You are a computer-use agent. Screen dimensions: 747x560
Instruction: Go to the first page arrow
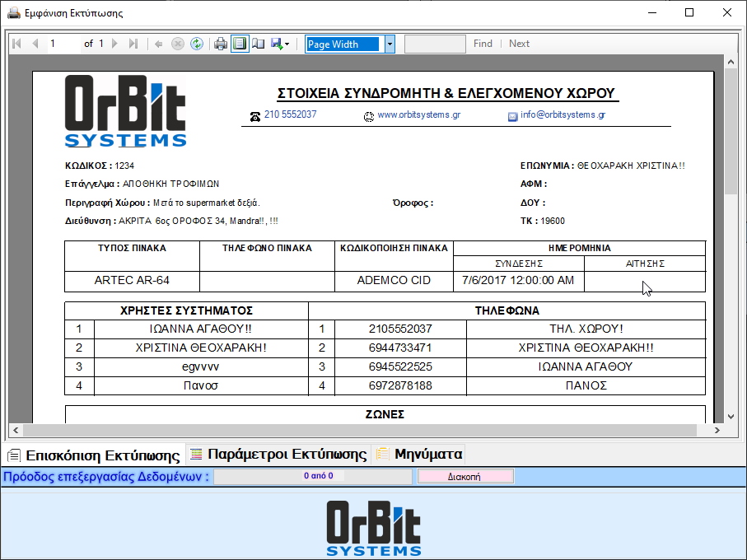point(16,44)
